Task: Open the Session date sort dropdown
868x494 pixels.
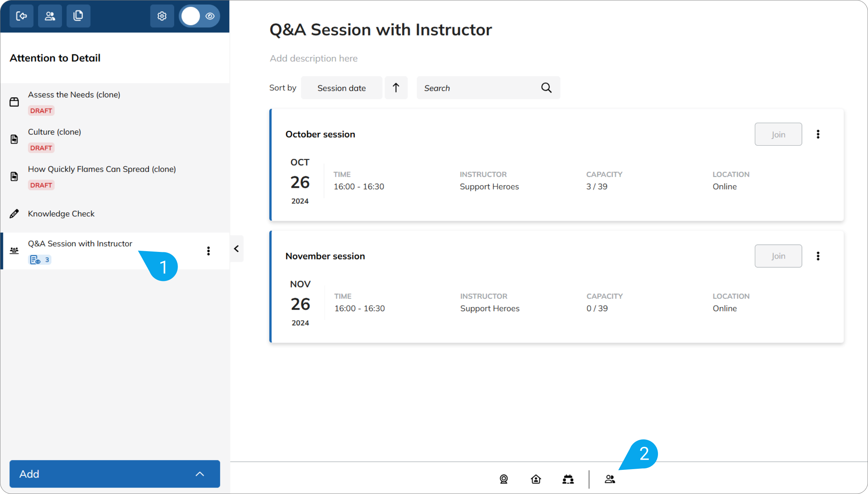Action: (x=342, y=88)
